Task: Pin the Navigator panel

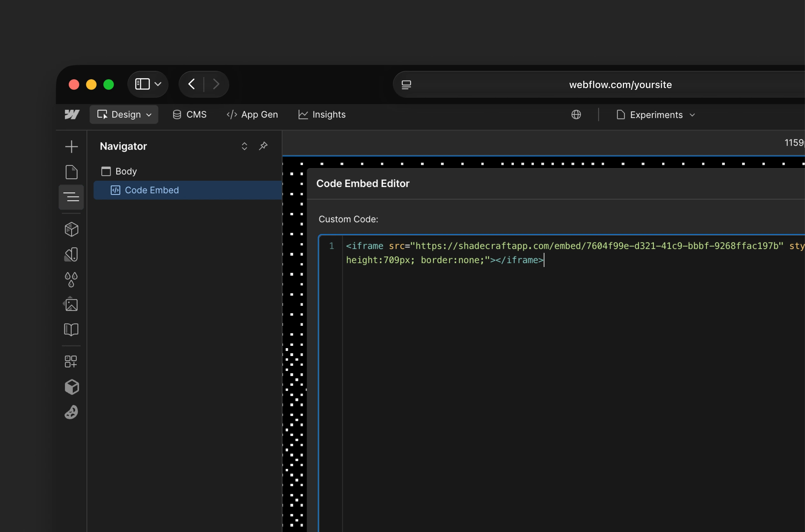Action: tap(263, 146)
